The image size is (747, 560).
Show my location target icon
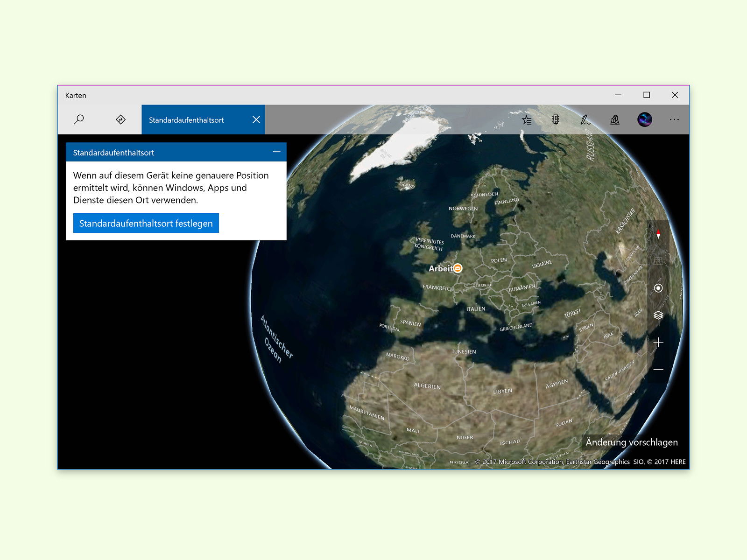(658, 288)
